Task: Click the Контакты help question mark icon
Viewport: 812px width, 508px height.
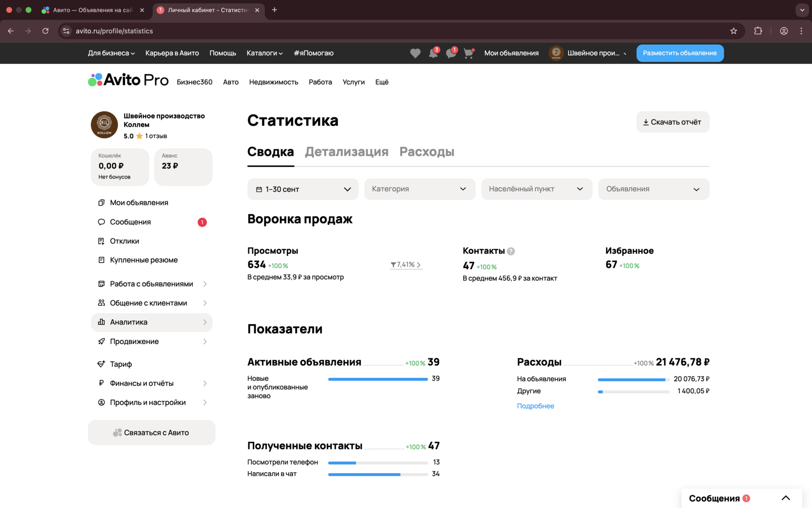Action: pyautogui.click(x=511, y=251)
